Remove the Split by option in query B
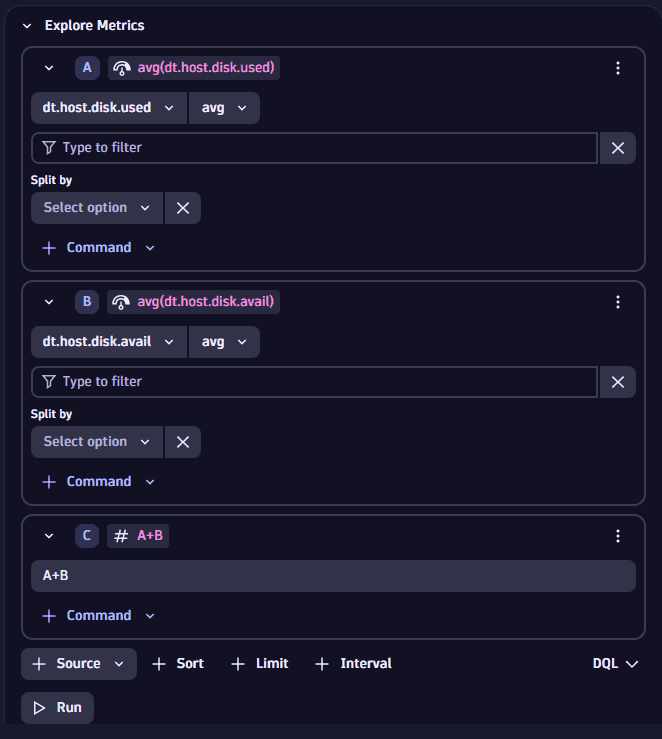 (183, 442)
